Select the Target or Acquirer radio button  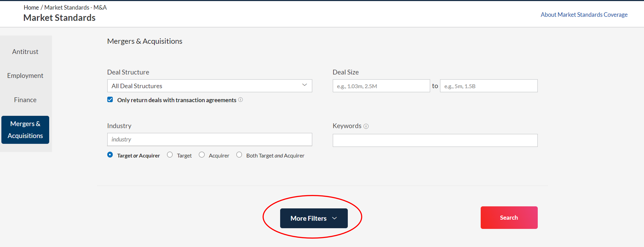110,155
